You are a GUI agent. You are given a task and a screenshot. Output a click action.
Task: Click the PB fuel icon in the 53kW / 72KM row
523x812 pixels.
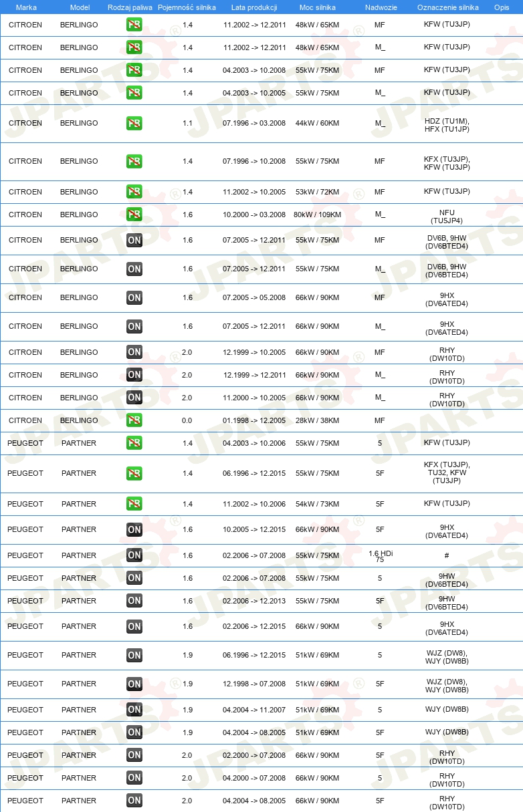pyautogui.click(x=134, y=192)
